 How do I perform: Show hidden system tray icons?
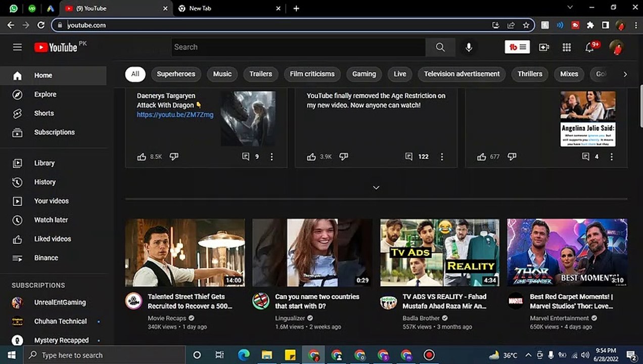[x=528, y=355]
